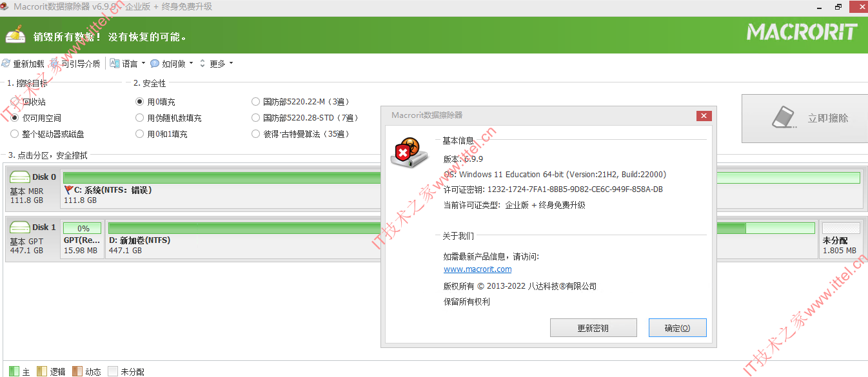Click the 基本 GPT label under Disk 1
Screen dimensions: 868x377
point(26,242)
